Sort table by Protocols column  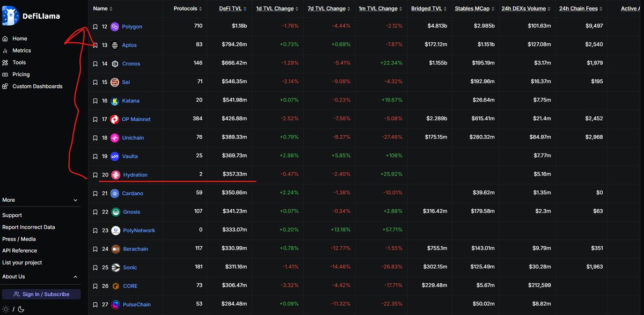click(x=188, y=9)
